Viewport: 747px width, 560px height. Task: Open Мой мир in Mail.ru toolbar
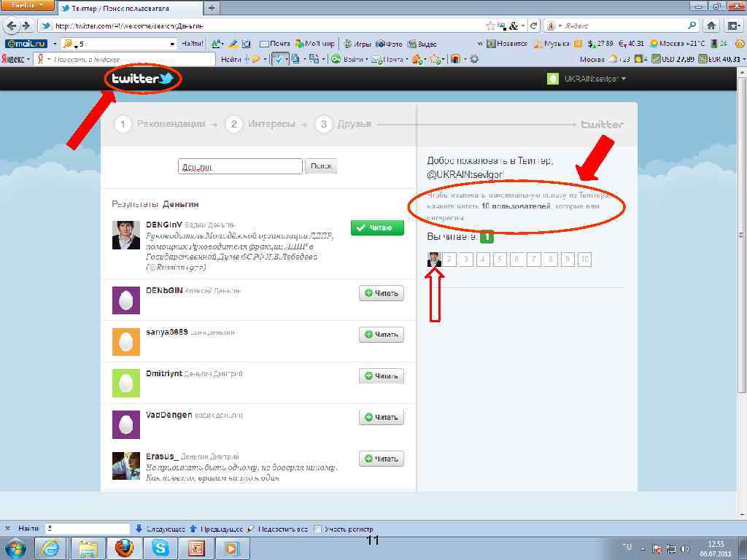[315, 44]
